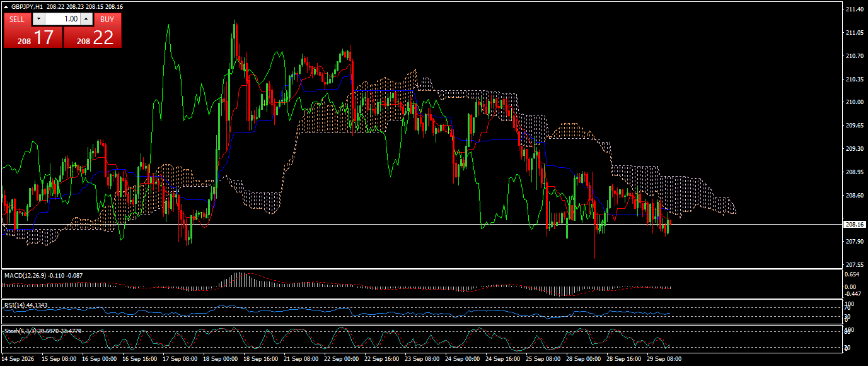
Task: Increase lot volume with the up arrow
Action: [86, 19]
